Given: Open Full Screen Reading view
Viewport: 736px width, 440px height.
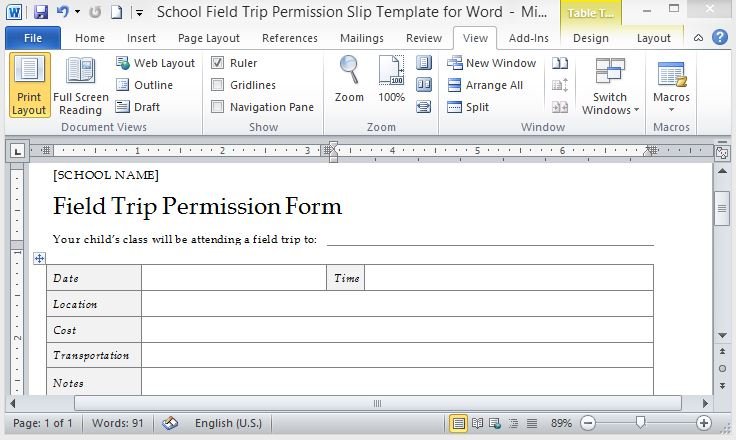Looking at the screenshot, I should [80, 85].
